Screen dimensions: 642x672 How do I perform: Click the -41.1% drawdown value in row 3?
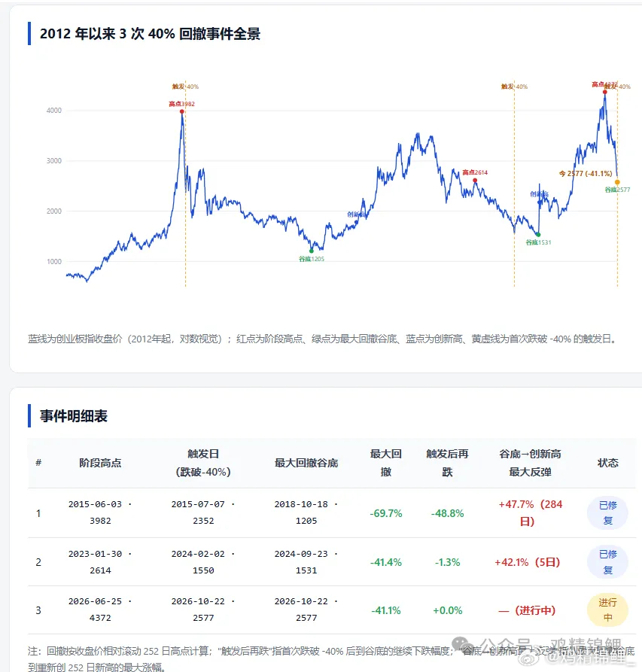click(385, 610)
